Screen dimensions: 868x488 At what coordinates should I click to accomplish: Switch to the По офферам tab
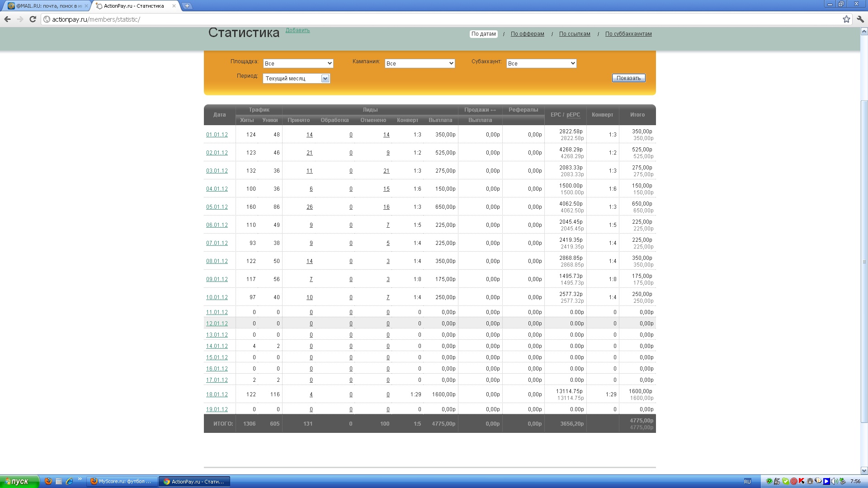pos(527,34)
